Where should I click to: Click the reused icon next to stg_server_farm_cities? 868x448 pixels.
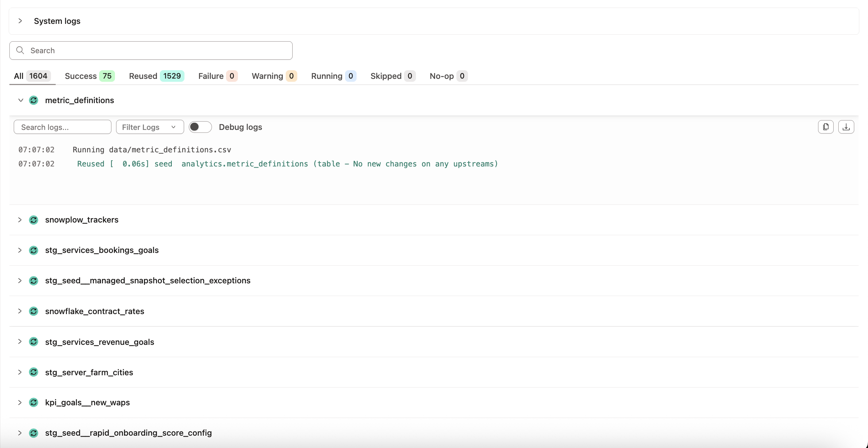[34, 372]
